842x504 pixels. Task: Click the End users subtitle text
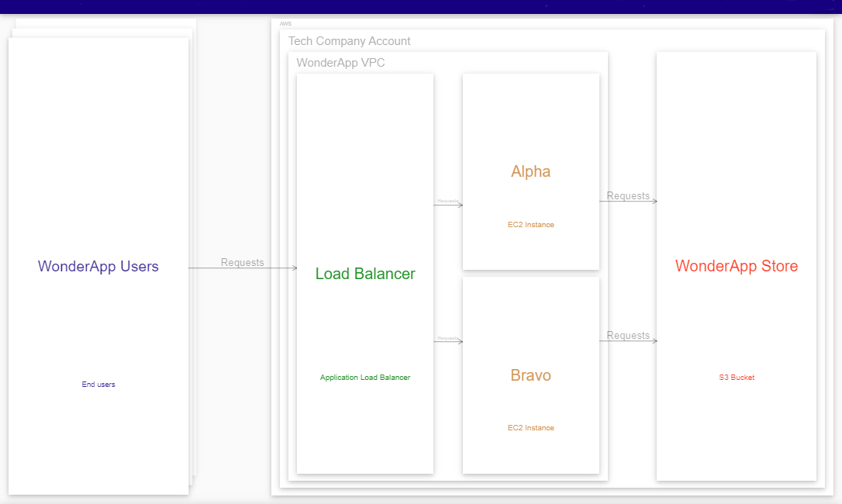click(x=98, y=384)
